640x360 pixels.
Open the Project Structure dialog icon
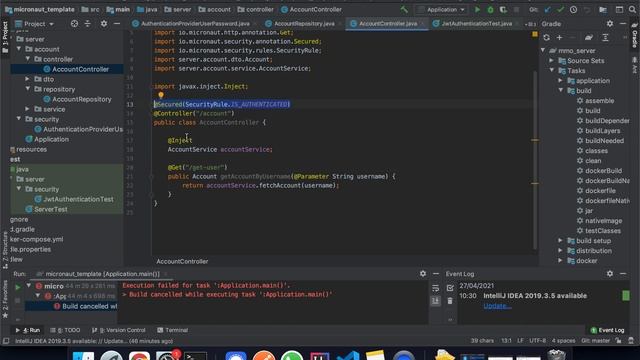(603, 9)
